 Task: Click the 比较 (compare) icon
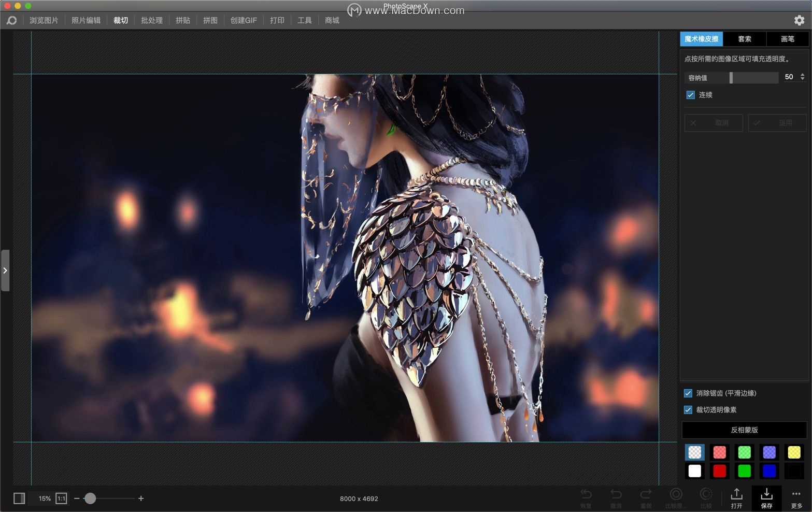[x=706, y=498]
